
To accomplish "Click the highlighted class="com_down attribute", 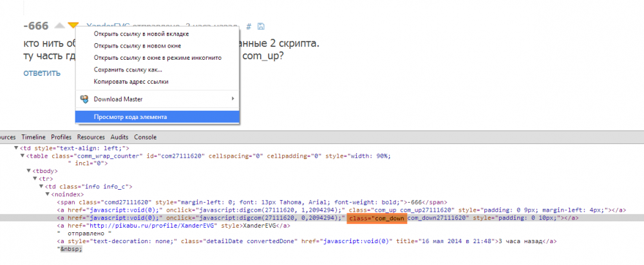I will tap(376, 218).
